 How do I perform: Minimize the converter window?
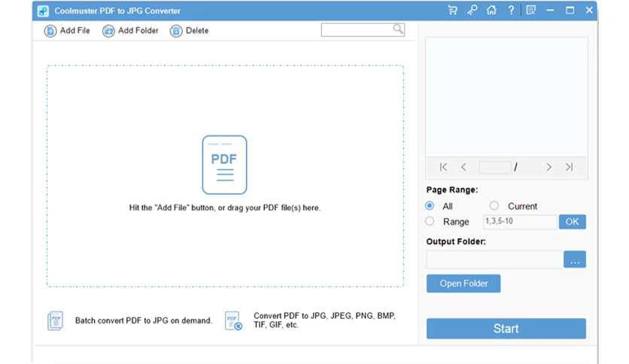point(550,11)
